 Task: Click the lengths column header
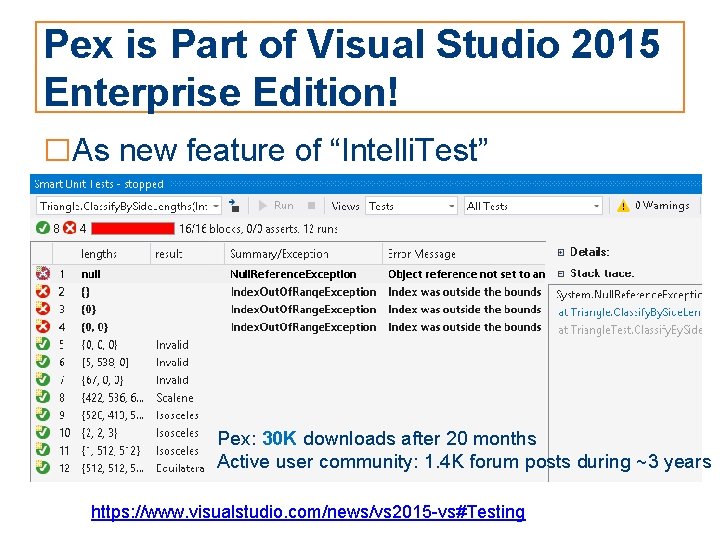[x=99, y=254]
